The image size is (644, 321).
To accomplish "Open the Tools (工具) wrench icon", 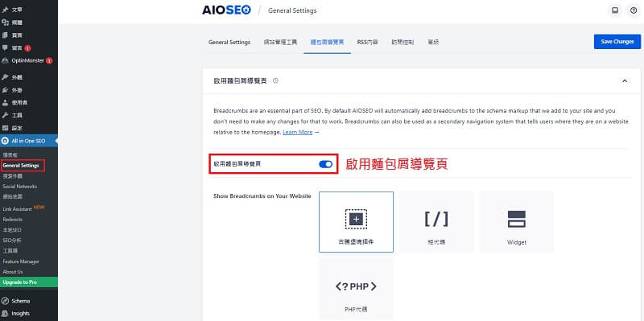I will tap(5, 115).
